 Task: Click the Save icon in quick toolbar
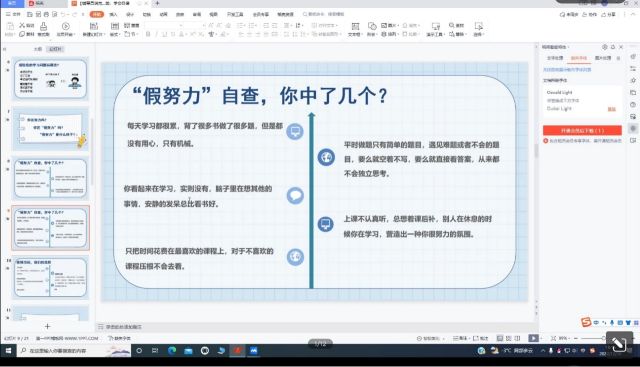30,14
